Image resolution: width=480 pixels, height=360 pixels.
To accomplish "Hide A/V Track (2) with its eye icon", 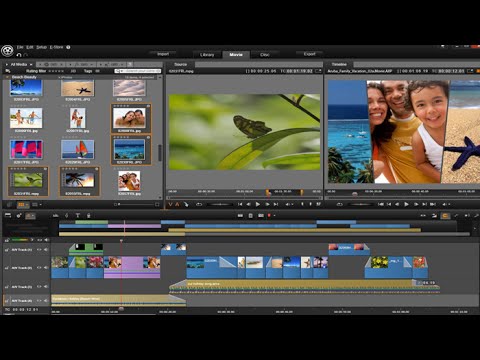I will [x=39, y=267].
